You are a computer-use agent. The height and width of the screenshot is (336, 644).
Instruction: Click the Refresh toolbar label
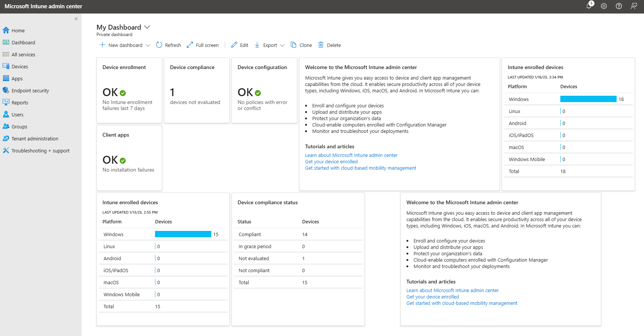pyautogui.click(x=173, y=45)
